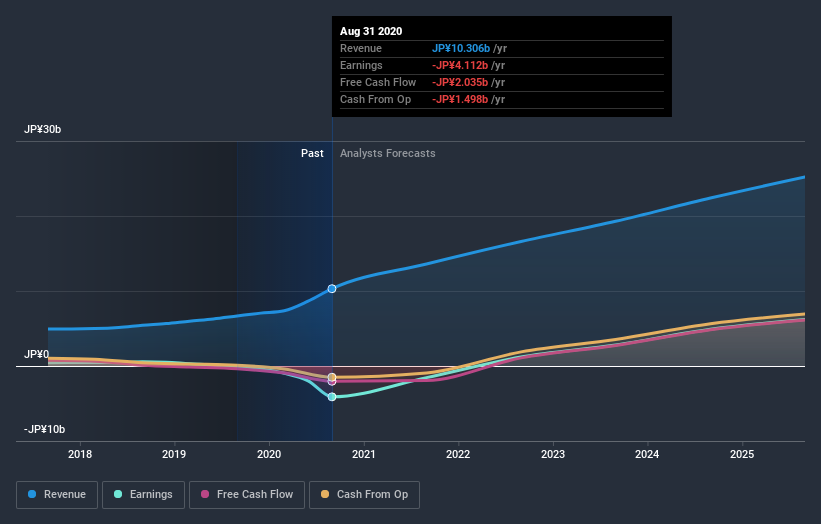
Task: Click the JP¥0 y-axis label
Action: [x=36, y=354]
